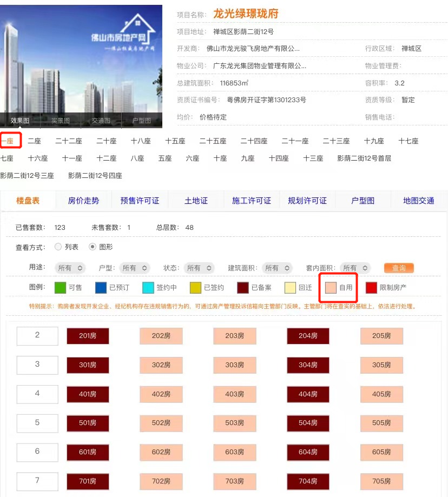
Task: Select building 一座
Action: [7, 141]
